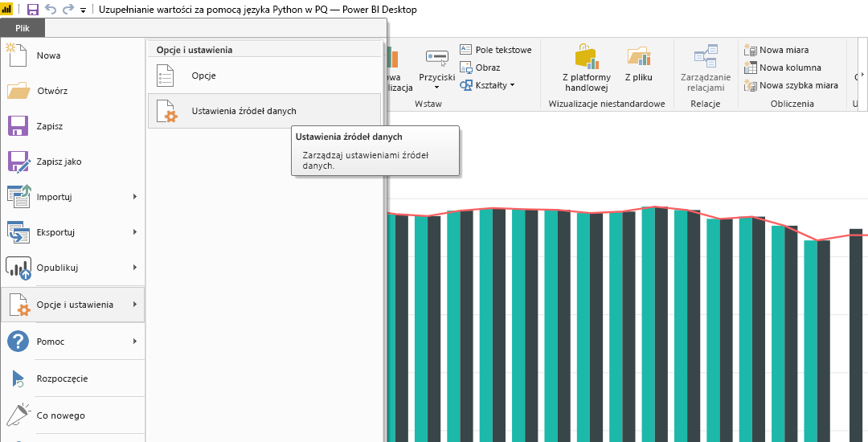
Task: Import custom visual Z pliku
Action: click(639, 64)
